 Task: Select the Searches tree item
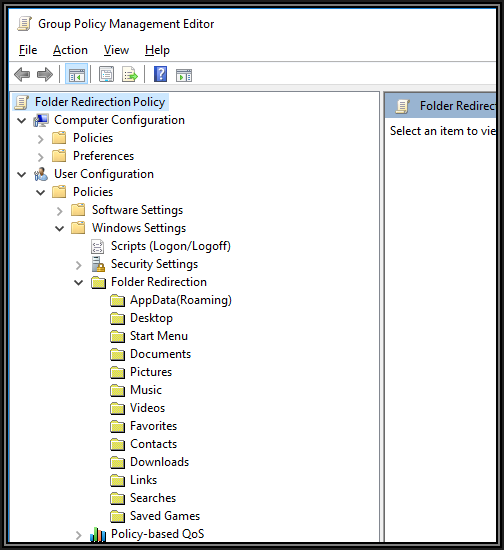pyautogui.click(x=153, y=498)
